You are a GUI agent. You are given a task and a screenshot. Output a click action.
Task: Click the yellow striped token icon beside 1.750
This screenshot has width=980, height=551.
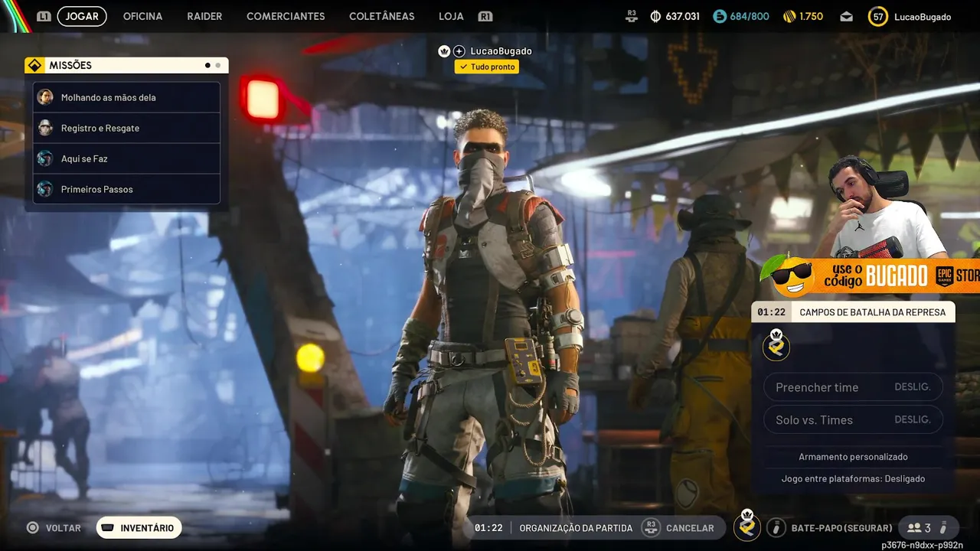coord(789,16)
